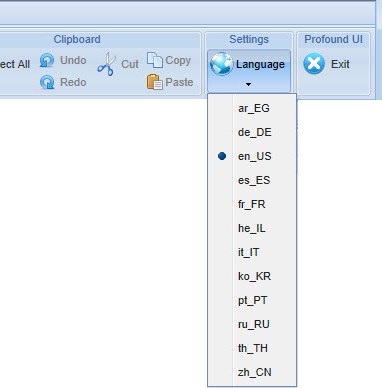Click the Paste clipboard icon
The height and width of the screenshot is (388, 382).
155,82
